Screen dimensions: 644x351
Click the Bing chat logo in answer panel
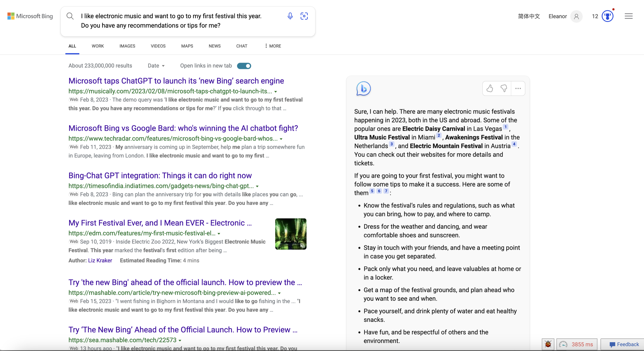(x=363, y=89)
